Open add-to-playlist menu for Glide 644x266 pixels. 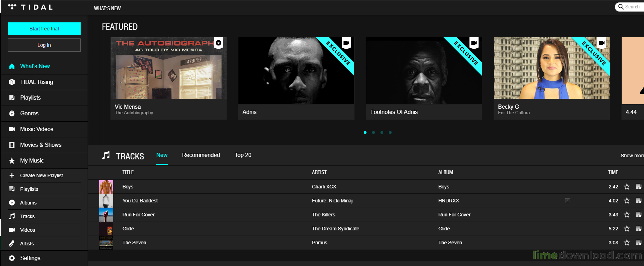[x=638, y=229]
